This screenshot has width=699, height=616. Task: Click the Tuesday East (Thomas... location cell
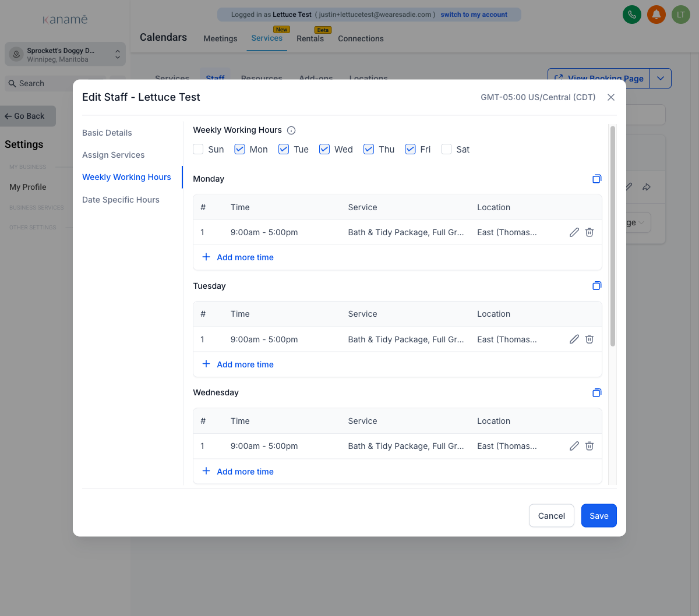507,339
